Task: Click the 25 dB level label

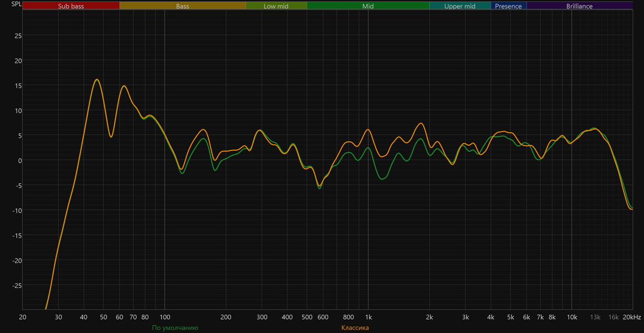Action: click(18, 36)
